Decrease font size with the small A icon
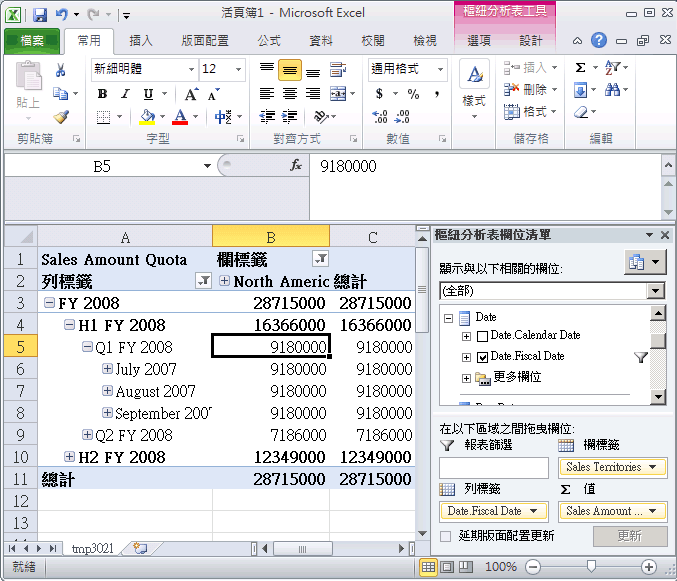The image size is (677, 581). 213,94
